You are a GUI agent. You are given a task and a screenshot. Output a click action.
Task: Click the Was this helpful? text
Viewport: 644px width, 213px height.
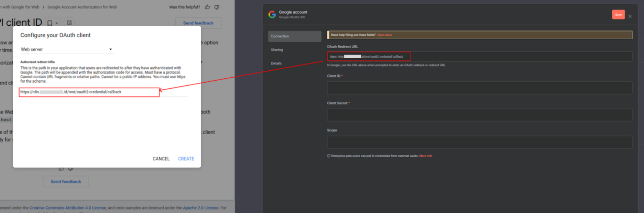184,7
